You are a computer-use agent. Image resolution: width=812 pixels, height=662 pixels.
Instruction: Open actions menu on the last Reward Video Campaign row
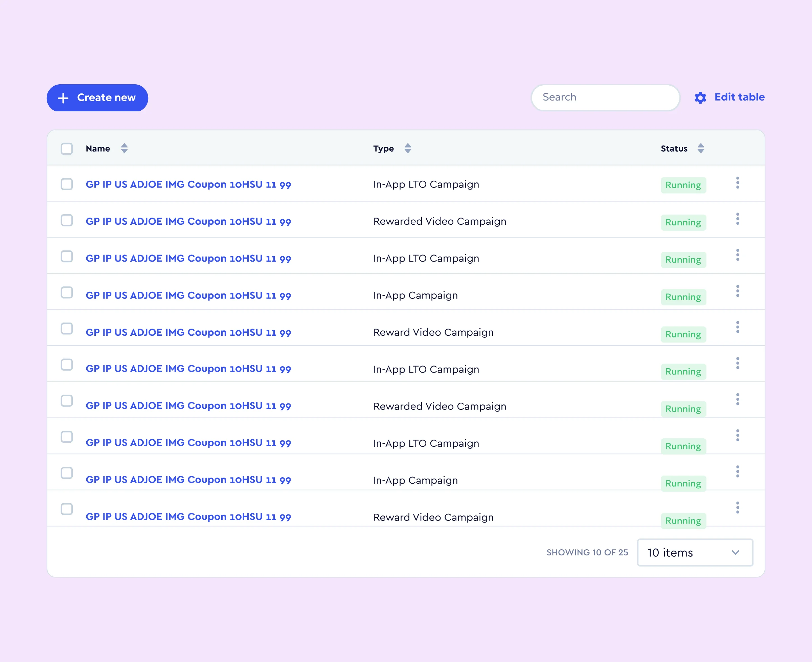click(738, 508)
